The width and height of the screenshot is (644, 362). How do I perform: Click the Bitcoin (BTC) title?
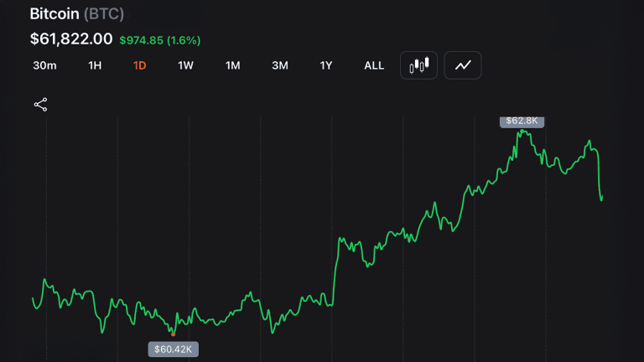pyautogui.click(x=77, y=14)
